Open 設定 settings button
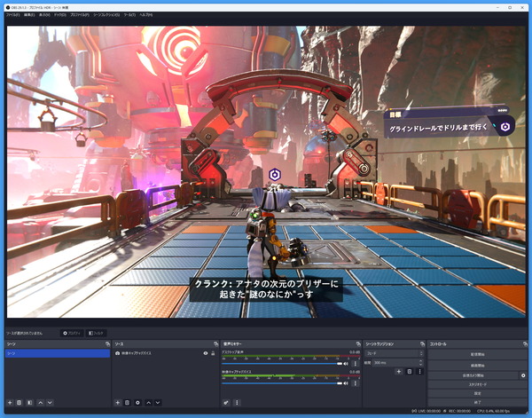 [477, 393]
